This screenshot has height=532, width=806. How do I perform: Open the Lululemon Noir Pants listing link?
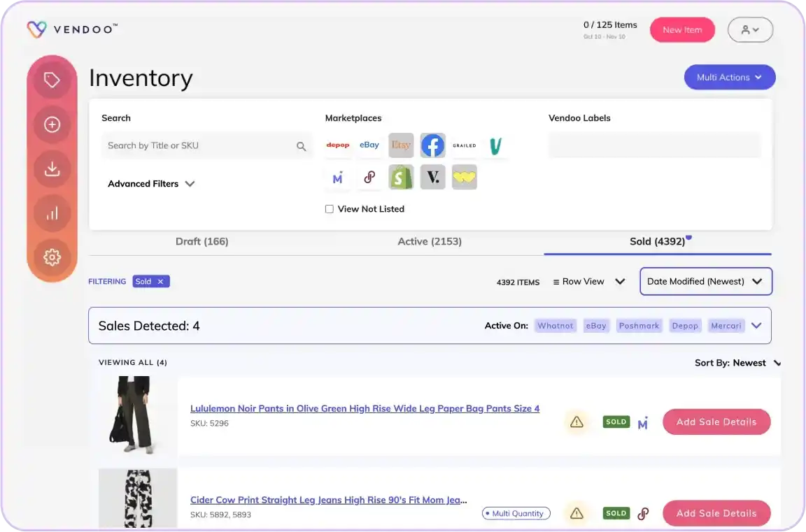coord(365,408)
